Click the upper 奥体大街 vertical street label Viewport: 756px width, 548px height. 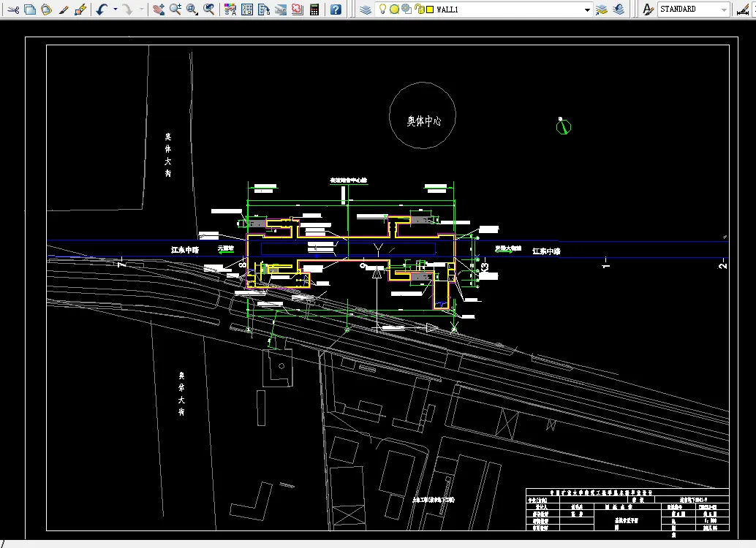(x=167, y=155)
